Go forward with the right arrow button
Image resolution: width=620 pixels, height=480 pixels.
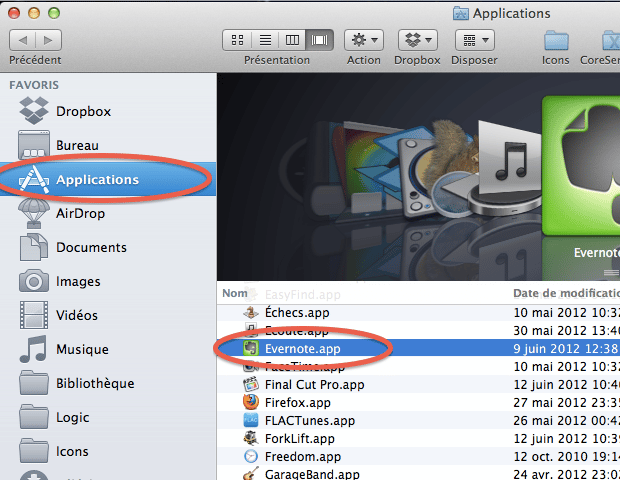(48, 40)
